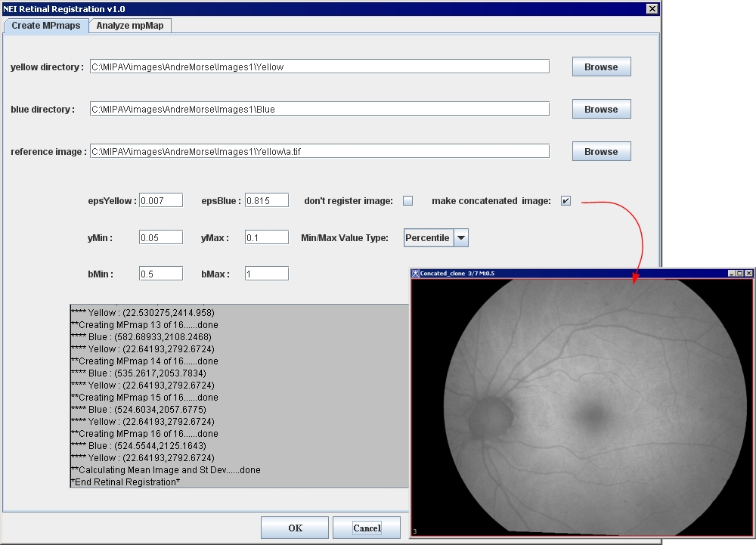Close the NEI Retinal Registration dialog
Screen dimensions: 756x545
[x=652, y=8]
